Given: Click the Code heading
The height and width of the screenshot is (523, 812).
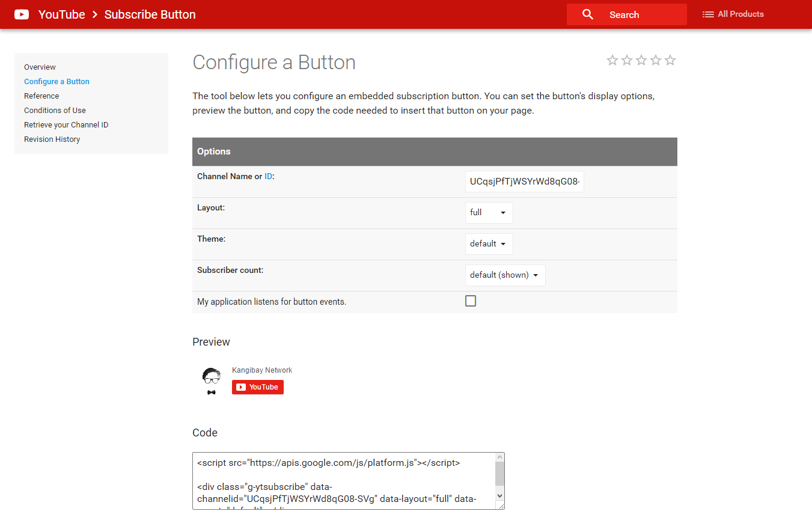Looking at the screenshot, I should 205,433.
